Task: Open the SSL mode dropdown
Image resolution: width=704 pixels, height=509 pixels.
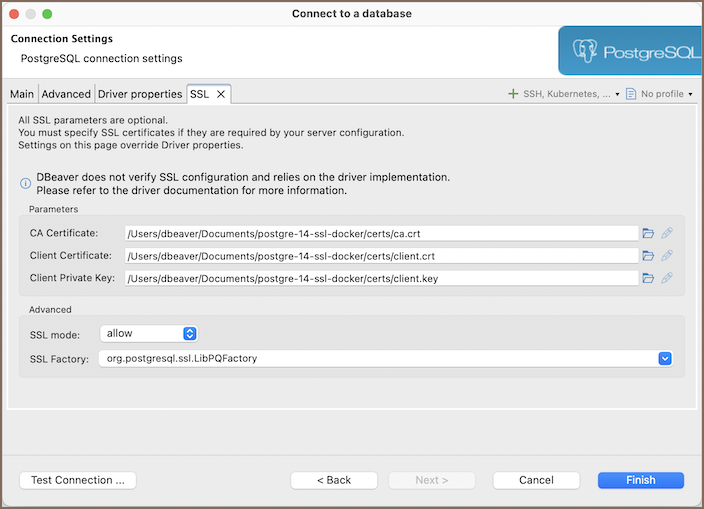Action: click(x=190, y=333)
